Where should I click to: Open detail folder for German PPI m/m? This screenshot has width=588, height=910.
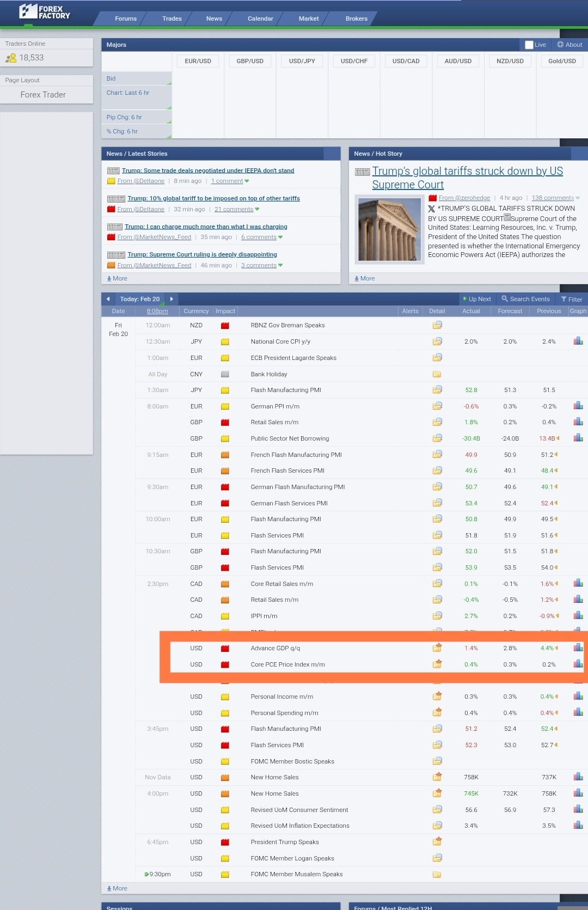point(437,406)
